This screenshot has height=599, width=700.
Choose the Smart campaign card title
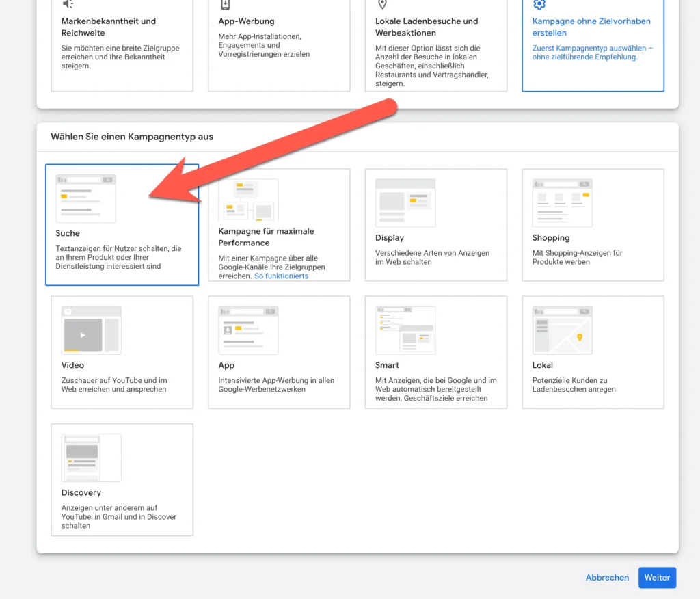(x=387, y=365)
